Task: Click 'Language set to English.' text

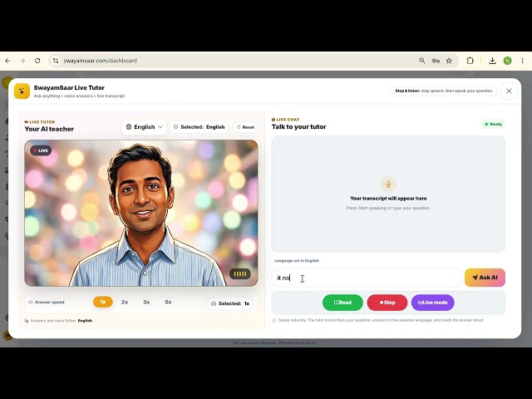Action: coord(298,261)
